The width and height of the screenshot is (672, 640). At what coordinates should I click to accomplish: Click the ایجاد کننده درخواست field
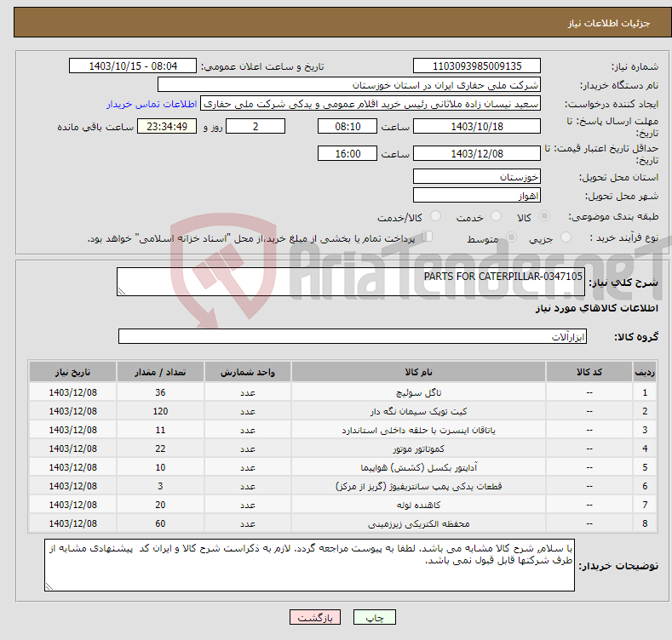coord(370,104)
